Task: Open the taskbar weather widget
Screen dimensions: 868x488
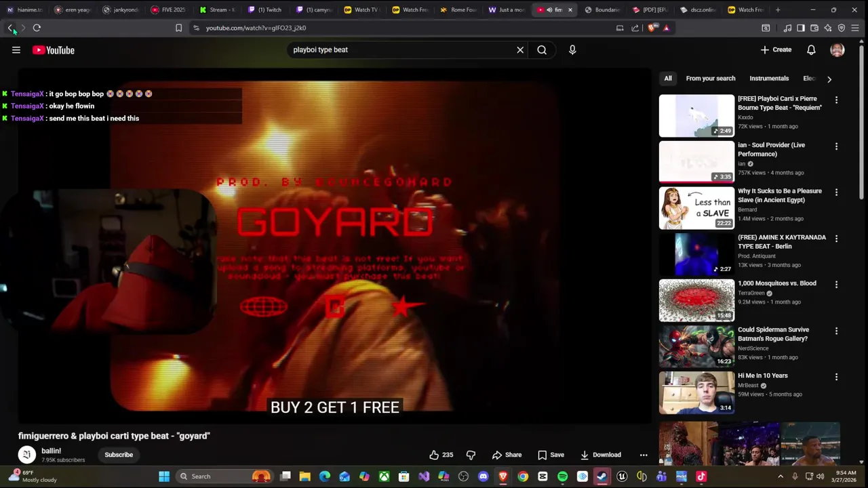Action: point(33,476)
